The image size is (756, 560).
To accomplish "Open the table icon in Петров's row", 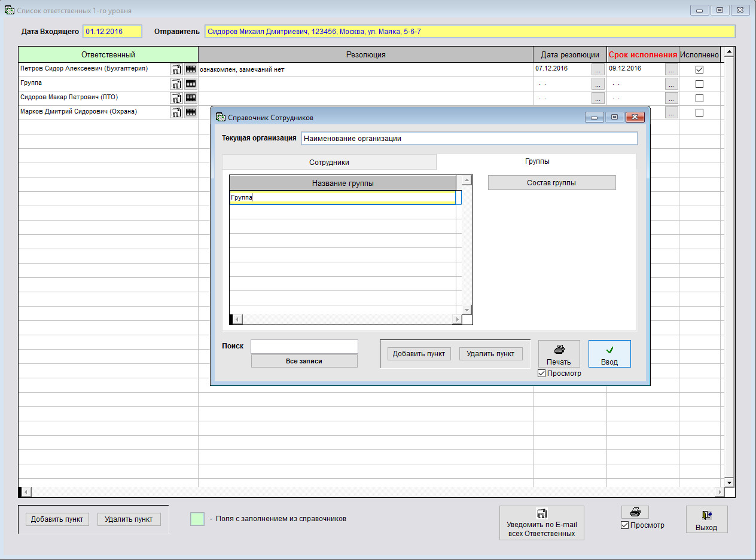I will [x=191, y=69].
